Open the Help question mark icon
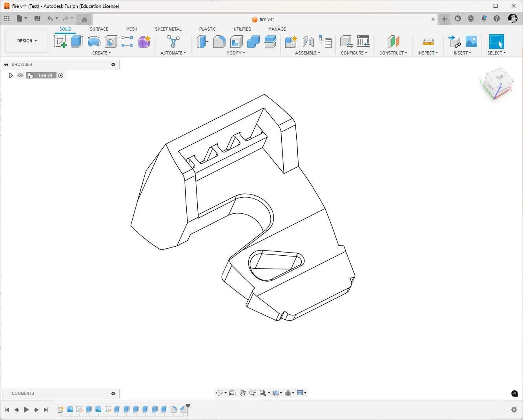 tap(497, 18)
